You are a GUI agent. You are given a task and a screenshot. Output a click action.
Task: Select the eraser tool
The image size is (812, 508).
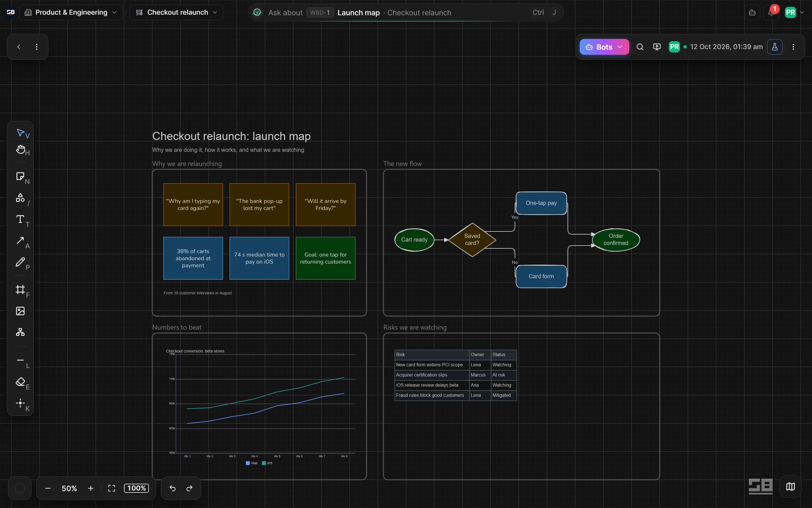[x=21, y=382]
